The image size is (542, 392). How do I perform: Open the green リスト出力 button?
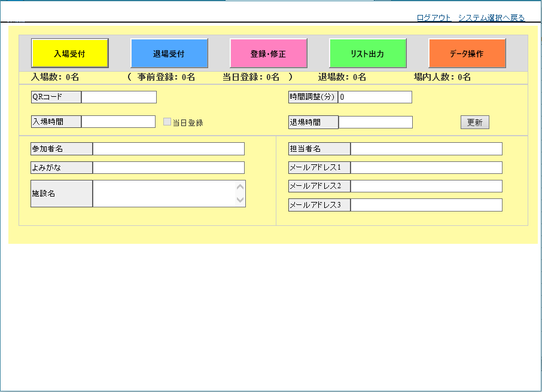click(x=368, y=53)
